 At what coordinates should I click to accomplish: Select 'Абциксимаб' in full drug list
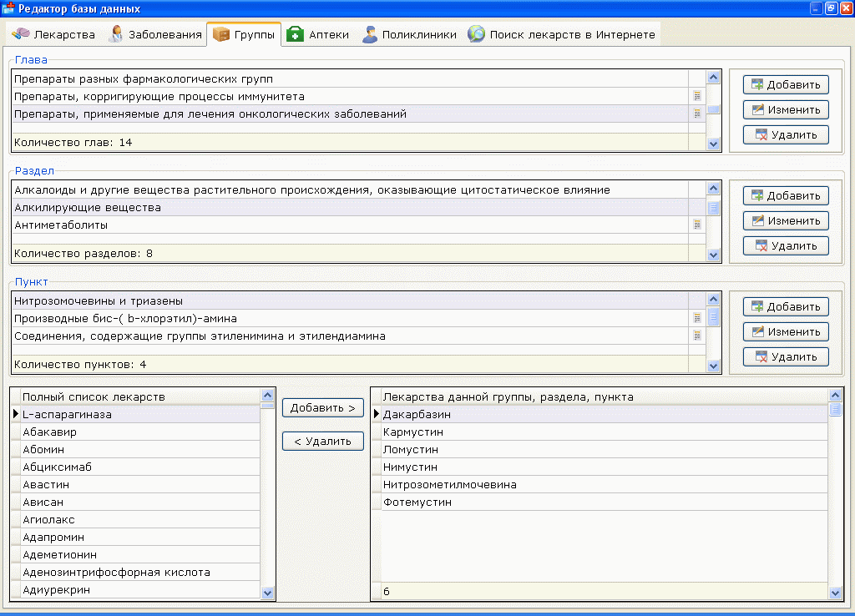[x=140, y=467]
